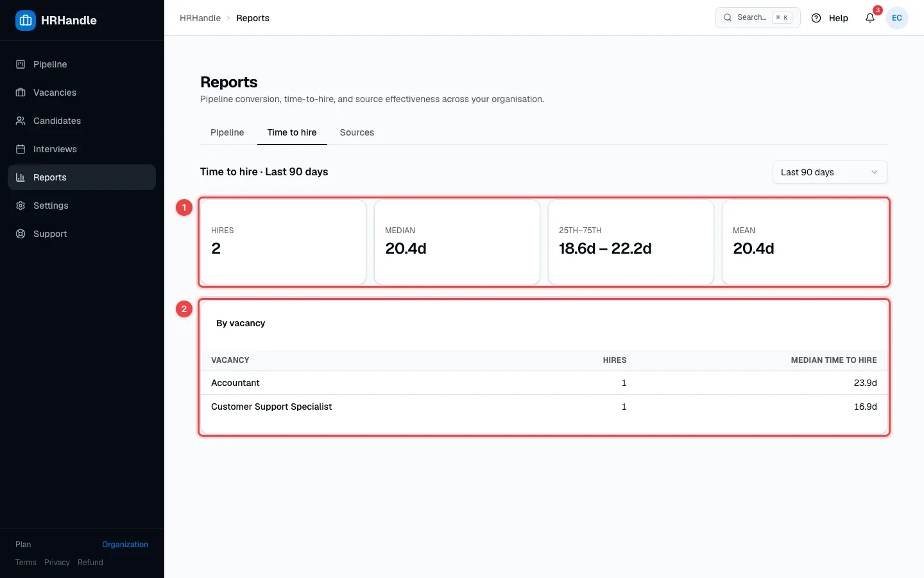Image resolution: width=924 pixels, height=578 pixels.
Task: Navigate to Interviews in the sidebar
Action: (81, 149)
